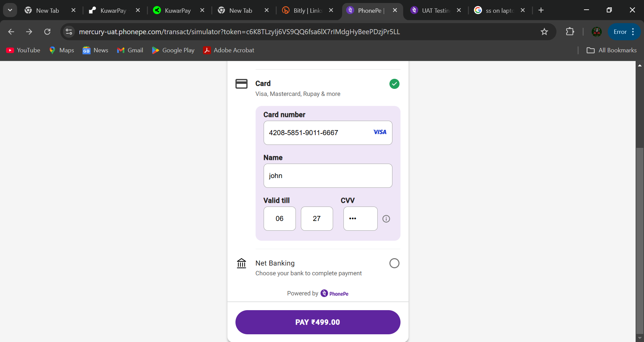Open Chrome menu via Error button
Image resolution: width=644 pixels, height=342 pixels.
click(624, 32)
